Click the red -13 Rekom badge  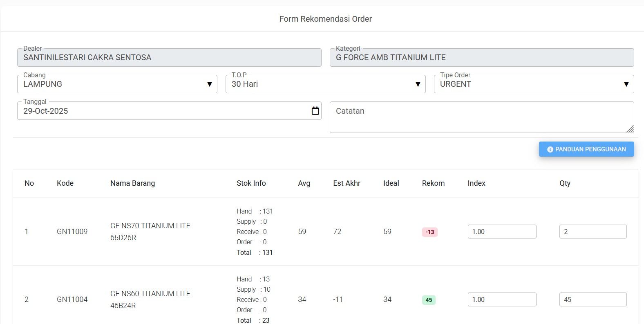(429, 232)
